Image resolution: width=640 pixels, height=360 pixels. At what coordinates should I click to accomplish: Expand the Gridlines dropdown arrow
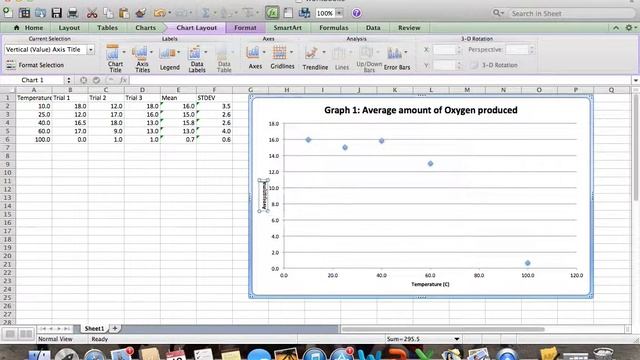pos(291,52)
